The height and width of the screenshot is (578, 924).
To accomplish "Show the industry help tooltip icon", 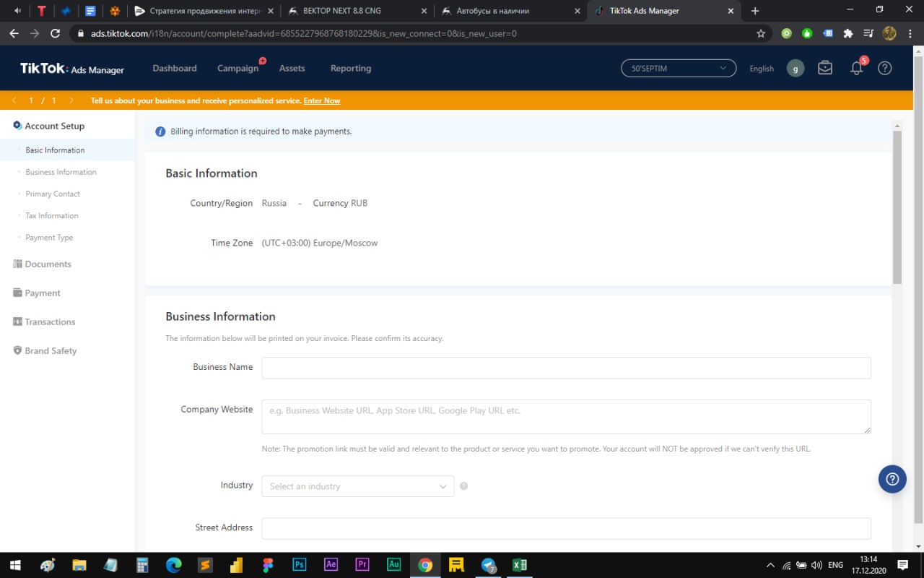I will tap(463, 486).
